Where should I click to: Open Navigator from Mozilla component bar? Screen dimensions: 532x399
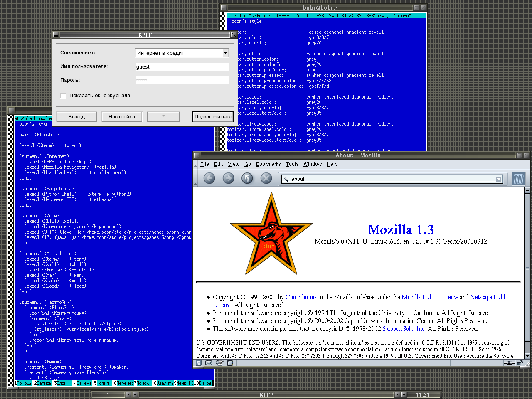199,363
